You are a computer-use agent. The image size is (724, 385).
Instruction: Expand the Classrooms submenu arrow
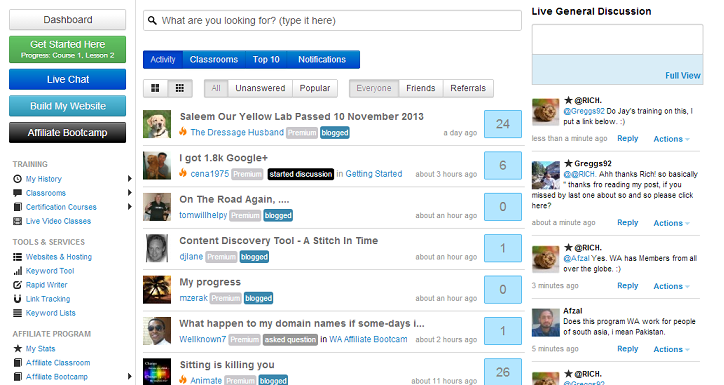pyautogui.click(x=130, y=193)
